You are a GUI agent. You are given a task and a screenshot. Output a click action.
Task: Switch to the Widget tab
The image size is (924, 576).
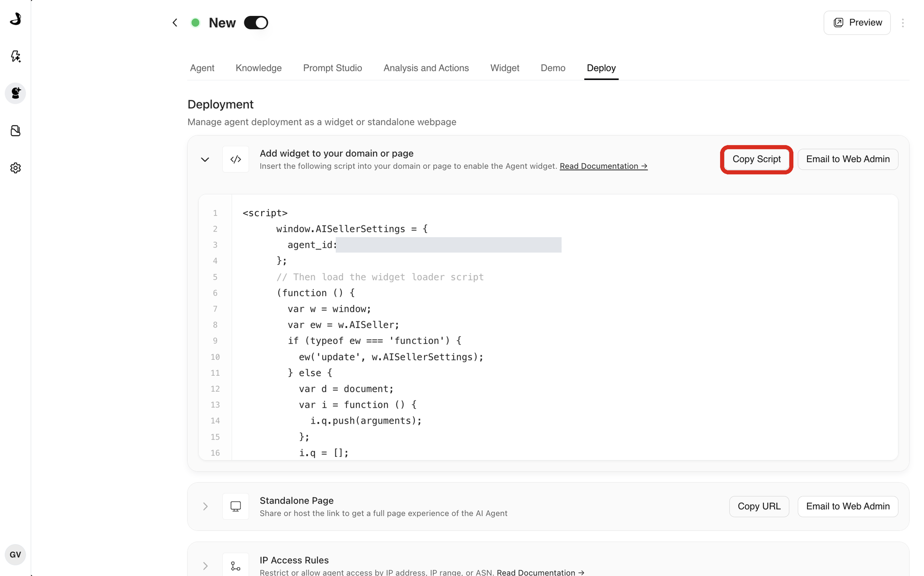click(x=505, y=68)
